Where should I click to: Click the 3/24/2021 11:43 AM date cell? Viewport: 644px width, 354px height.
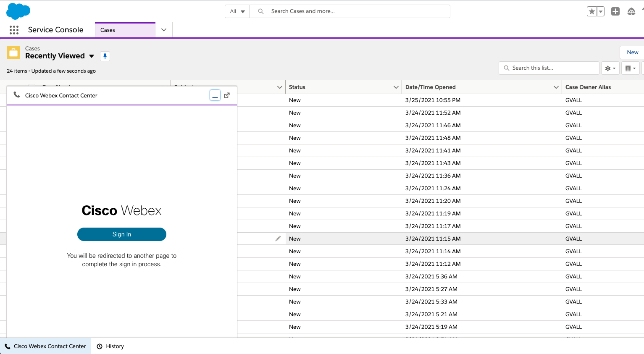[x=433, y=163]
